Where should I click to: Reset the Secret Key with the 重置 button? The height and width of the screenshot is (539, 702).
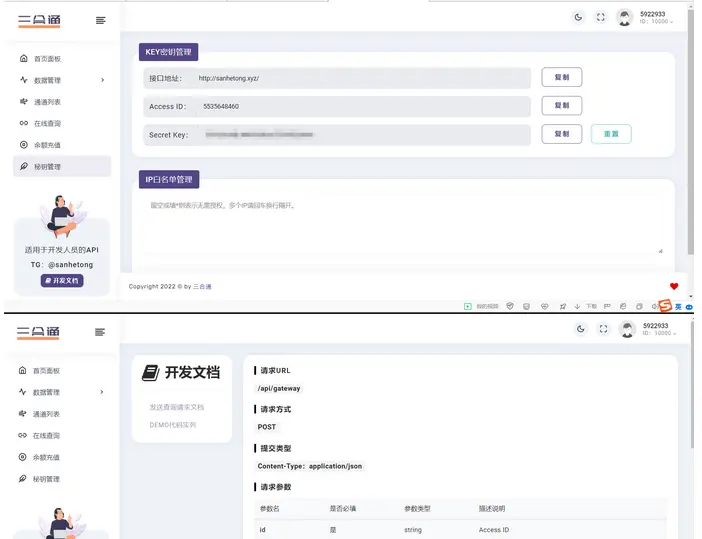coord(611,134)
